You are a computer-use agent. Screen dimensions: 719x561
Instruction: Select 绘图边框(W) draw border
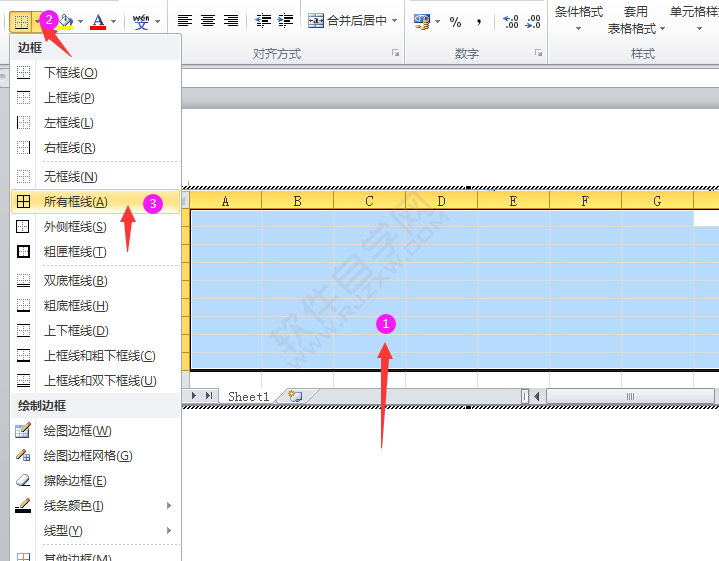tap(95, 430)
